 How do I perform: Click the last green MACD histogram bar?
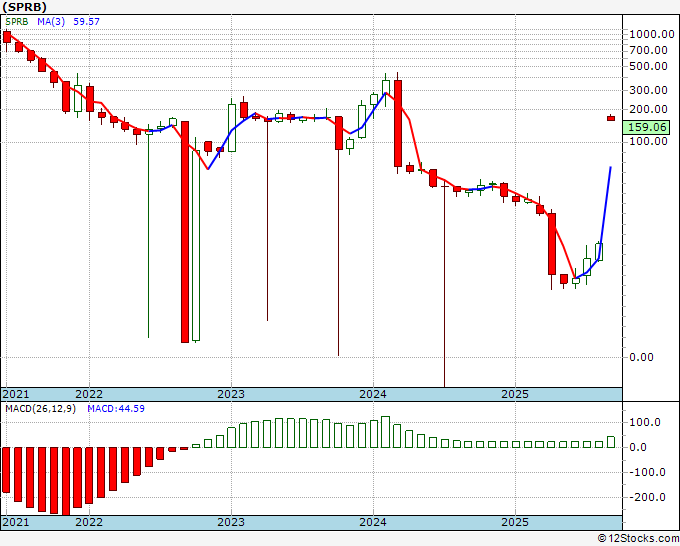611,442
